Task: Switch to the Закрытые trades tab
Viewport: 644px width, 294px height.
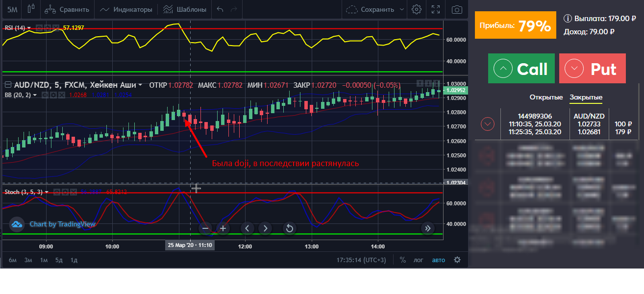Action: (586, 98)
